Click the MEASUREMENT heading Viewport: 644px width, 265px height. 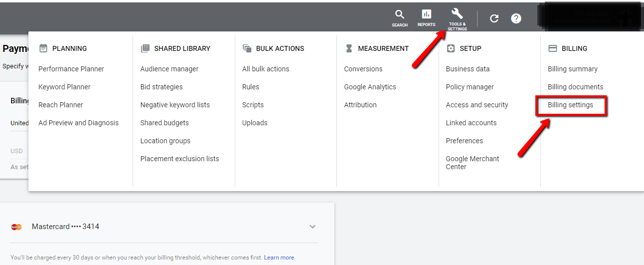(383, 48)
